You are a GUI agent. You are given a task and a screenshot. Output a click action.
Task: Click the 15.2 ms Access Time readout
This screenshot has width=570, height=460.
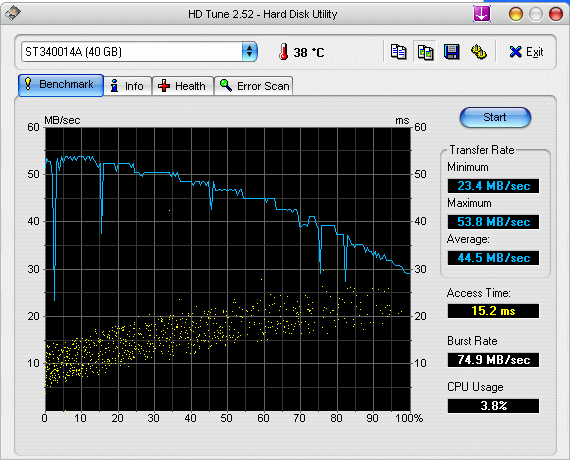[493, 311]
